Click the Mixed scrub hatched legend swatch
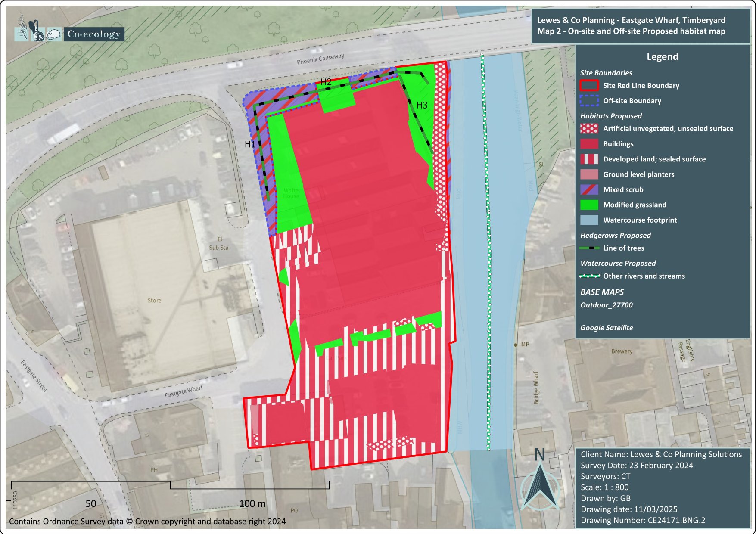 (589, 189)
